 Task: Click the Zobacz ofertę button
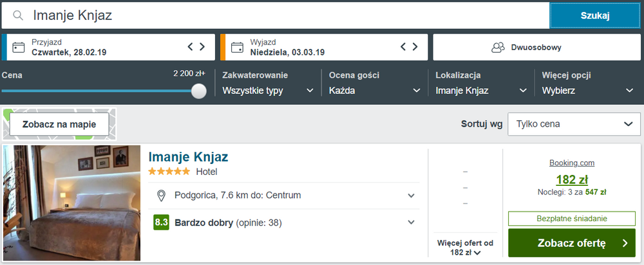[x=572, y=243]
